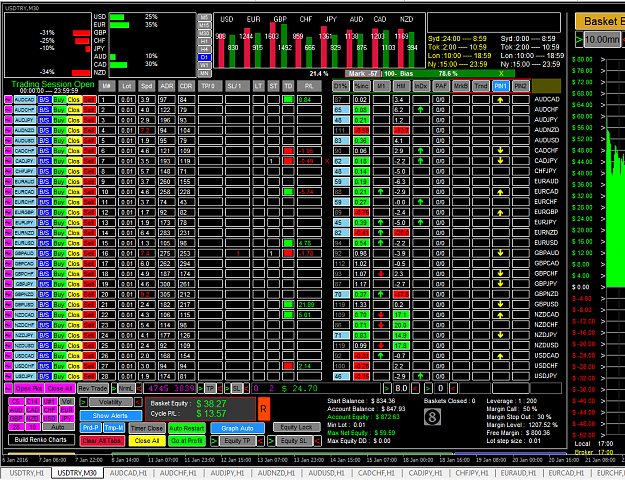Click the TP button beside 4745 3839
Viewport: 625px width, 480px height.
click(x=210, y=388)
